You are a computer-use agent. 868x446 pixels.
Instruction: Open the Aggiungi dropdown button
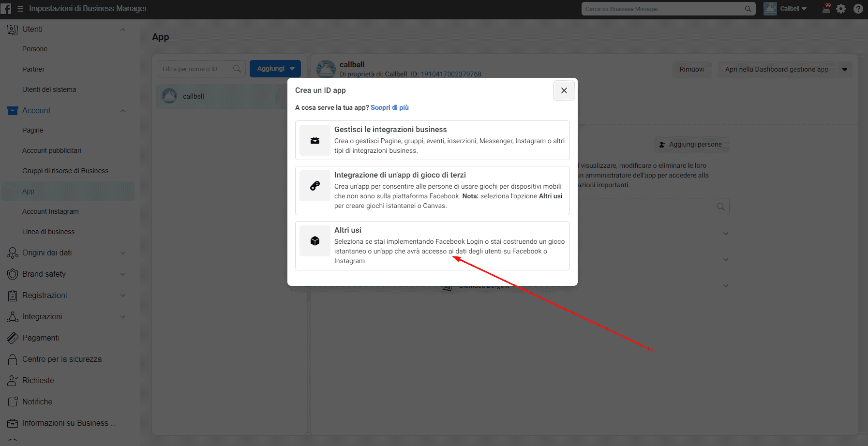pos(275,69)
